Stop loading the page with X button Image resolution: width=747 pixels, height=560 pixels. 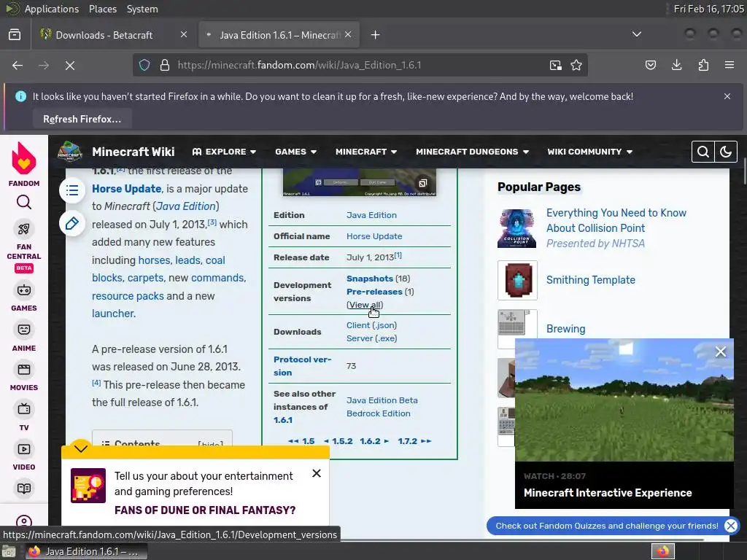click(x=70, y=65)
